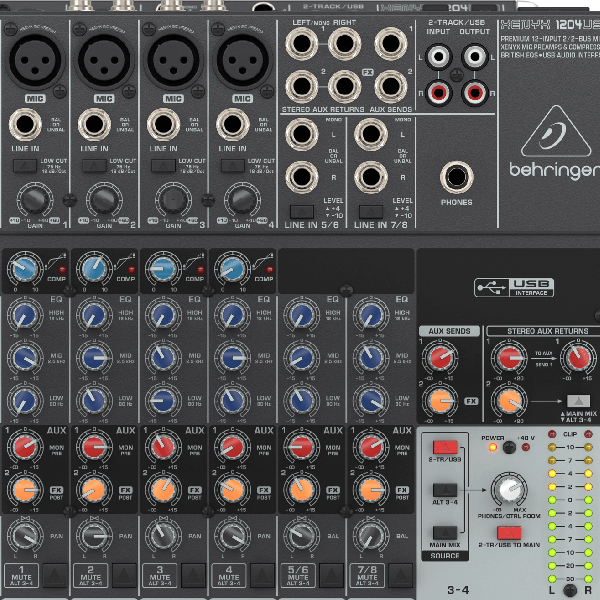Click channel 1 PAN knob
Viewport: 600px width, 600px height.
click(x=25, y=536)
